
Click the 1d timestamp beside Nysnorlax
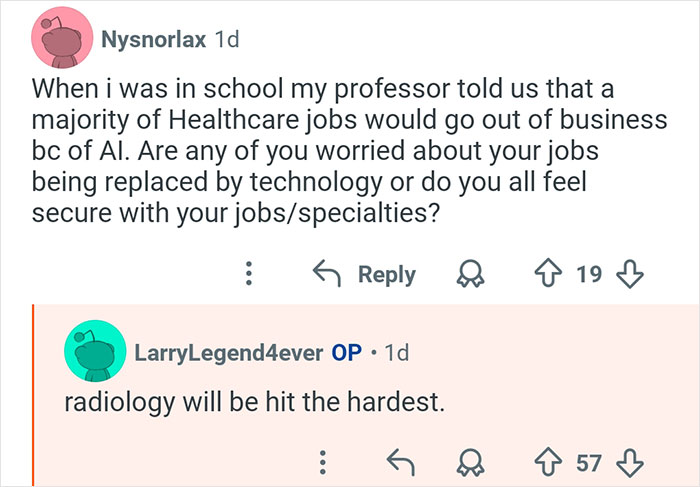pyautogui.click(x=227, y=40)
